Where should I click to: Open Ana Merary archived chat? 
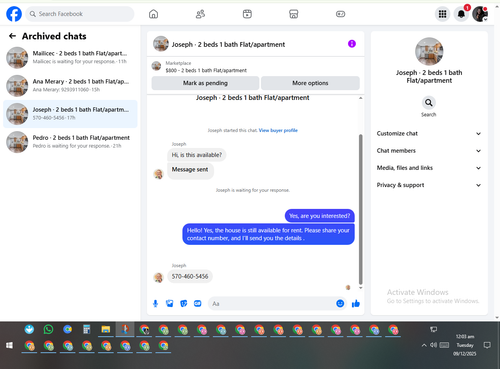coord(70,86)
